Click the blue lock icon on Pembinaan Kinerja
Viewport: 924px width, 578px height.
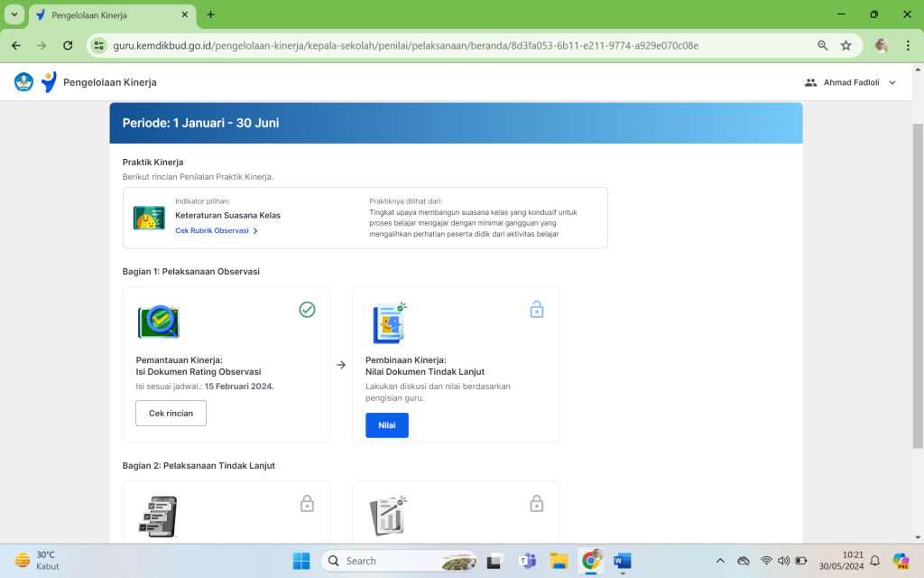537,310
